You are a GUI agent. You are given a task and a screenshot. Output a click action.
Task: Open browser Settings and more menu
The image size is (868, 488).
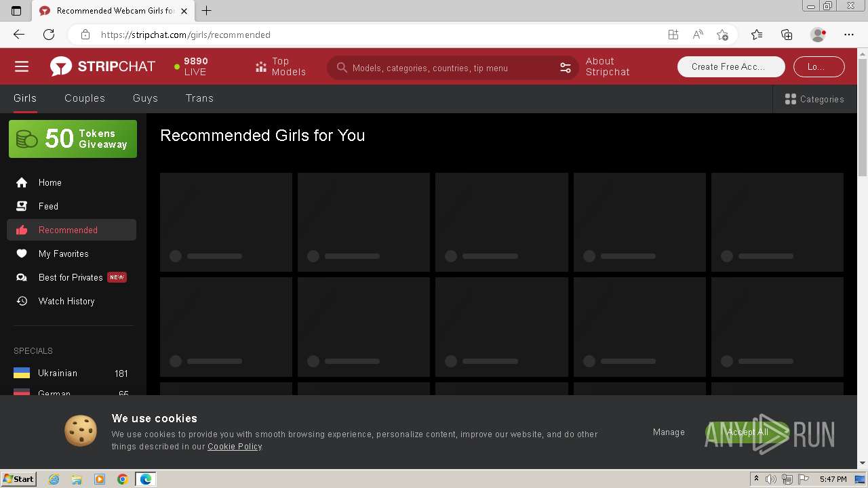(849, 35)
